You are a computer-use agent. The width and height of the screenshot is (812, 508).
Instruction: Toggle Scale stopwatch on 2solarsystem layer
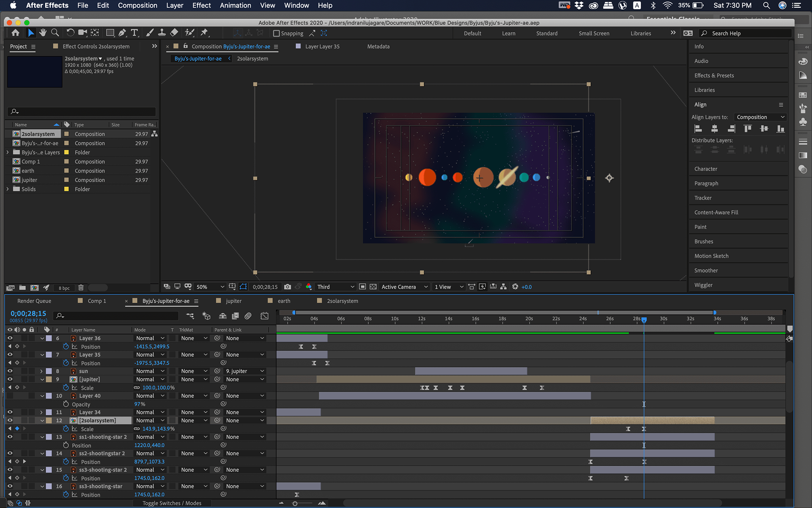pyautogui.click(x=66, y=429)
